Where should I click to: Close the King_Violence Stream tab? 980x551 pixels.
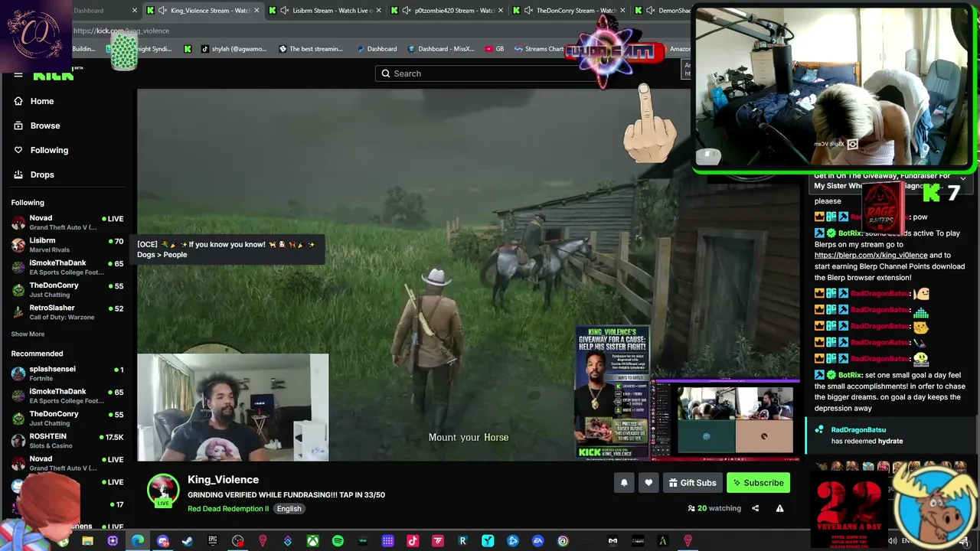coord(256,11)
